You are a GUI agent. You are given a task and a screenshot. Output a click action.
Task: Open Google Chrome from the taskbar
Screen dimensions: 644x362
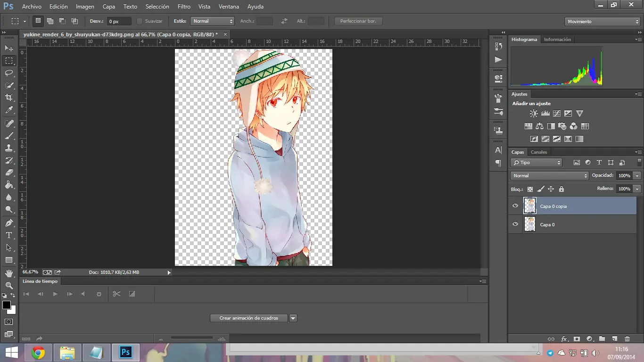(38, 353)
